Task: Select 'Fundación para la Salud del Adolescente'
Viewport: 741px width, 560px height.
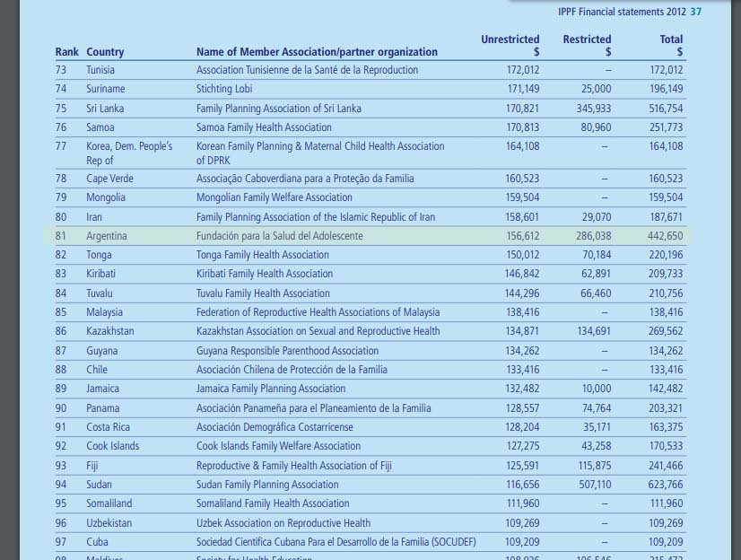Action: [280, 236]
